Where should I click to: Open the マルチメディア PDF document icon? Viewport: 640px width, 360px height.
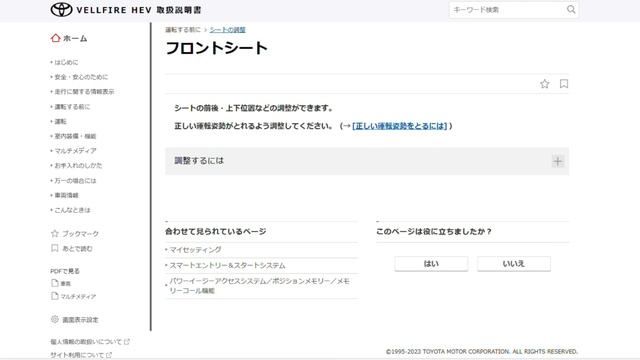click(55, 296)
